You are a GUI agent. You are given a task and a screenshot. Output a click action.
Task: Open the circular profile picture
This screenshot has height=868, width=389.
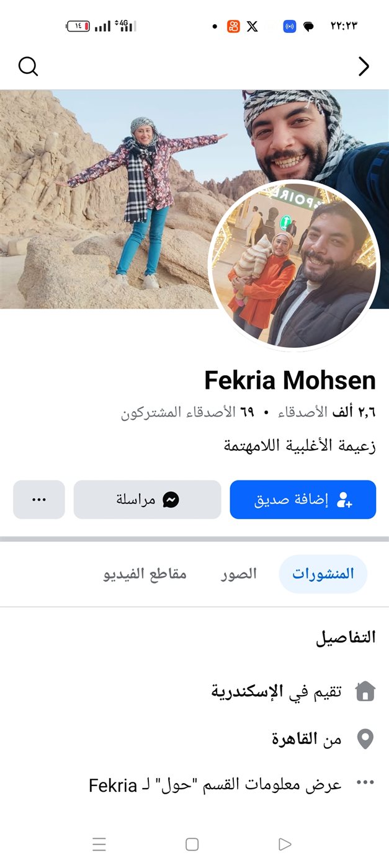click(x=294, y=267)
